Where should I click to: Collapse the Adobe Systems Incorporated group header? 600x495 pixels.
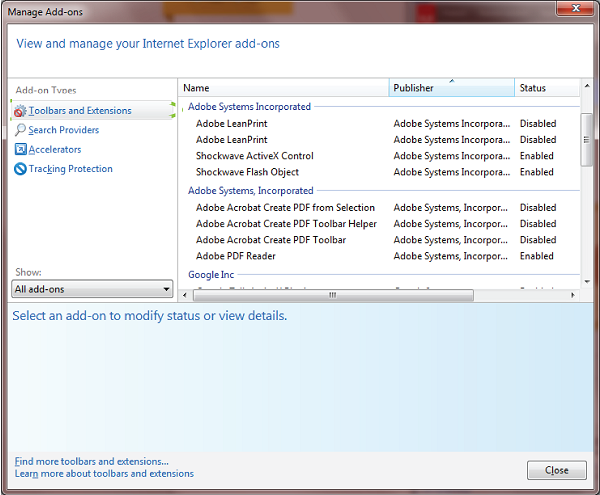click(x=249, y=107)
